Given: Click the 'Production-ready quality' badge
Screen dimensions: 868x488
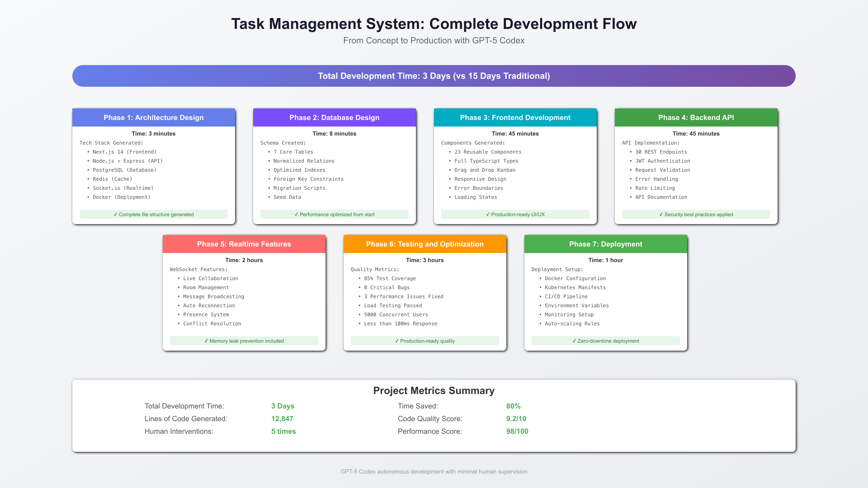Looking at the screenshot, I should tap(425, 341).
